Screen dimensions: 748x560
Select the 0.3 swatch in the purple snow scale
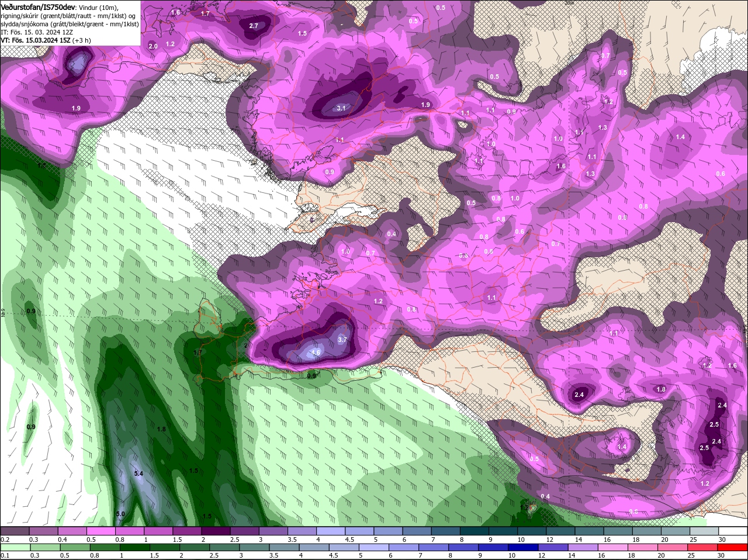(x=43, y=531)
